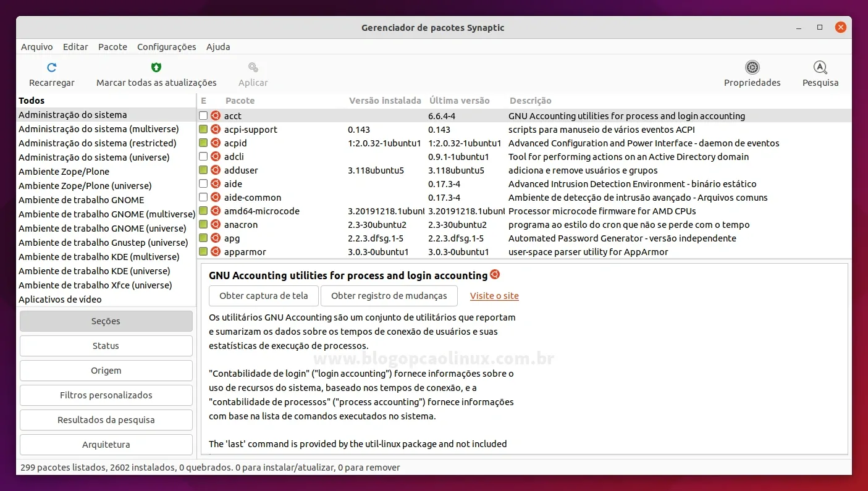Viewport: 868px width, 491px height.
Task: Click Resultados da pesquisa button
Action: point(106,420)
